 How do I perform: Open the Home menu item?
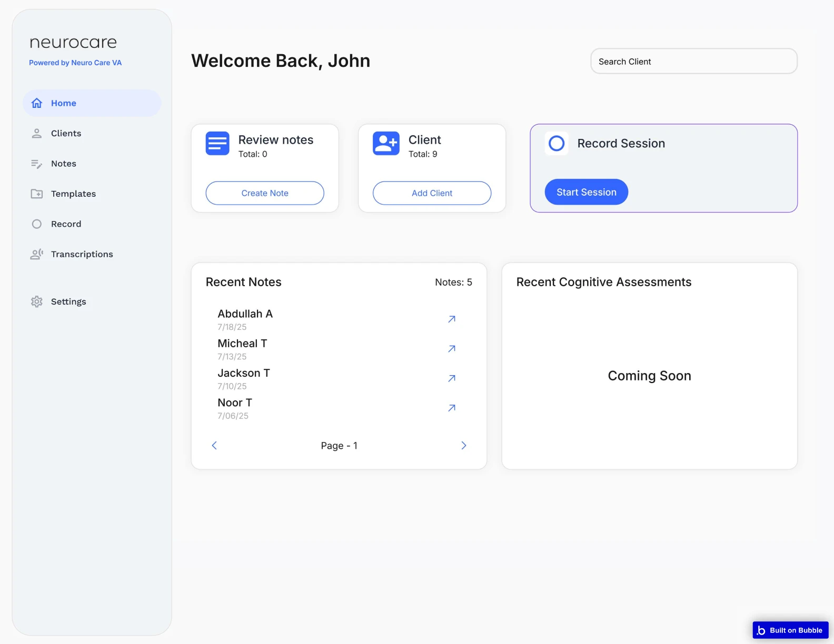[92, 103]
